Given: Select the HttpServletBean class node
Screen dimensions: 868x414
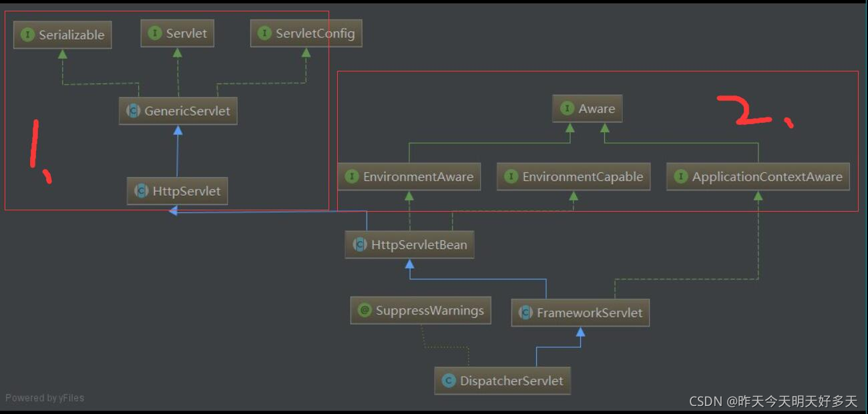Looking at the screenshot, I should [x=409, y=244].
